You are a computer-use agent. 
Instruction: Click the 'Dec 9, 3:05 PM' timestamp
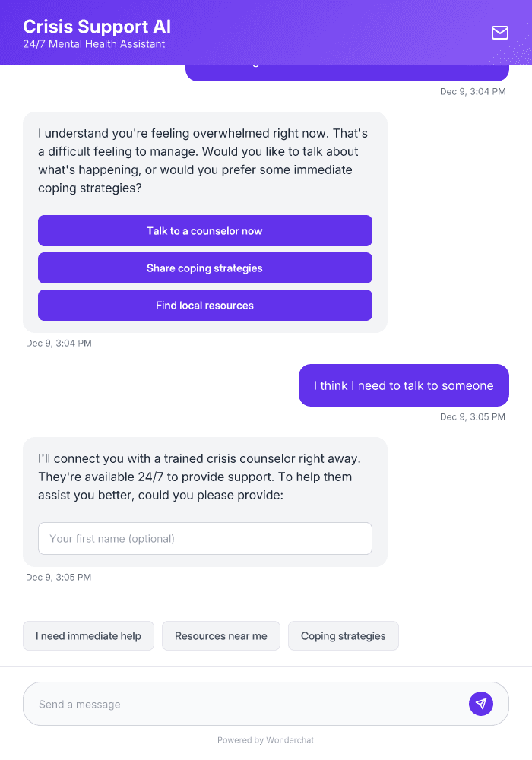coord(473,416)
